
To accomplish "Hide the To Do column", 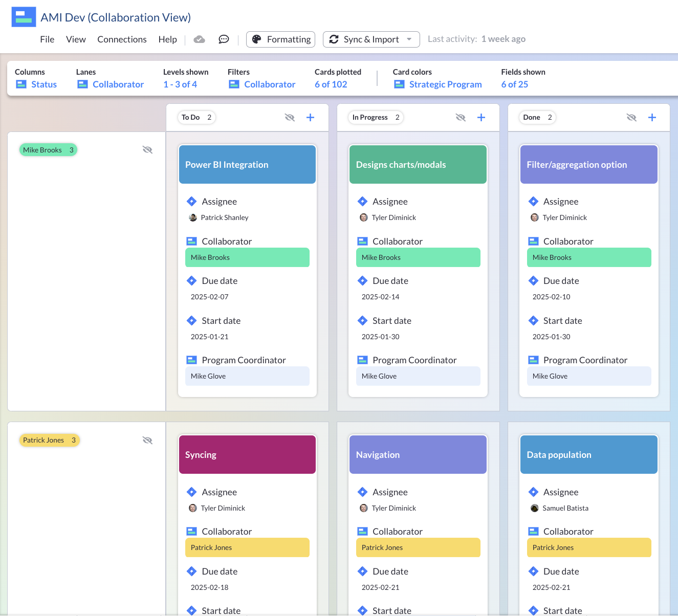I will (x=290, y=117).
